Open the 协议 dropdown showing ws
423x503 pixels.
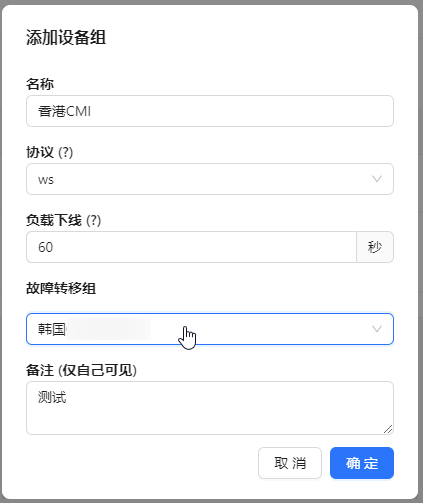(210, 179)
